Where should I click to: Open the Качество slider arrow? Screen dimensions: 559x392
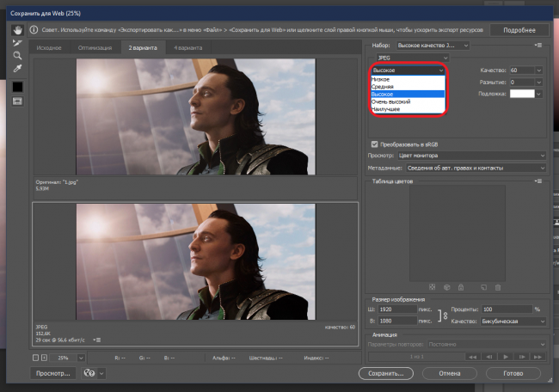538,70
